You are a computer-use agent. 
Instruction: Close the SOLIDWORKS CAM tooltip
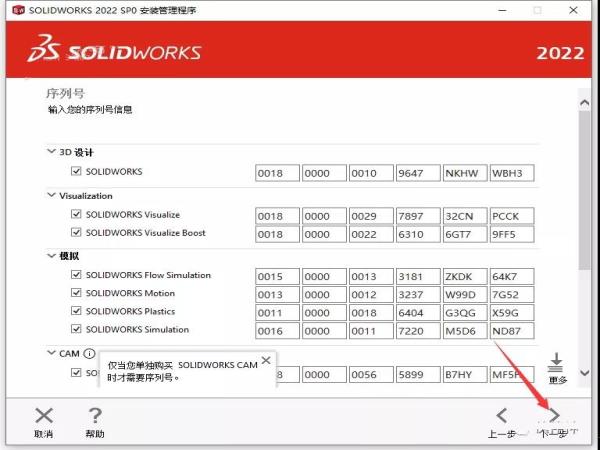(x=265, y=360)
